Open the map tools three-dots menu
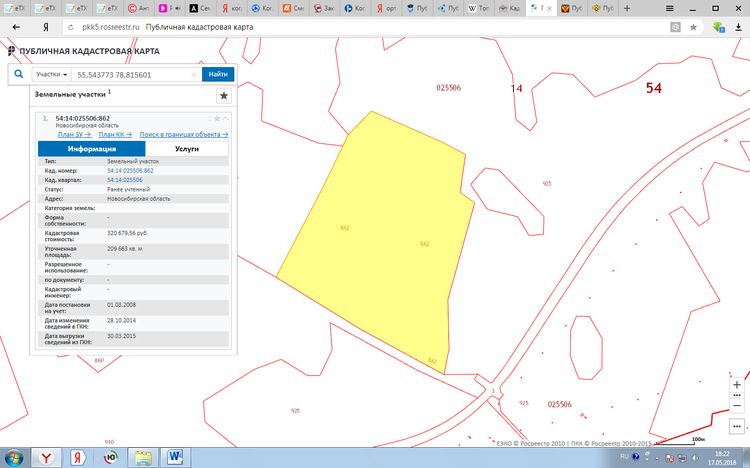 737,426
